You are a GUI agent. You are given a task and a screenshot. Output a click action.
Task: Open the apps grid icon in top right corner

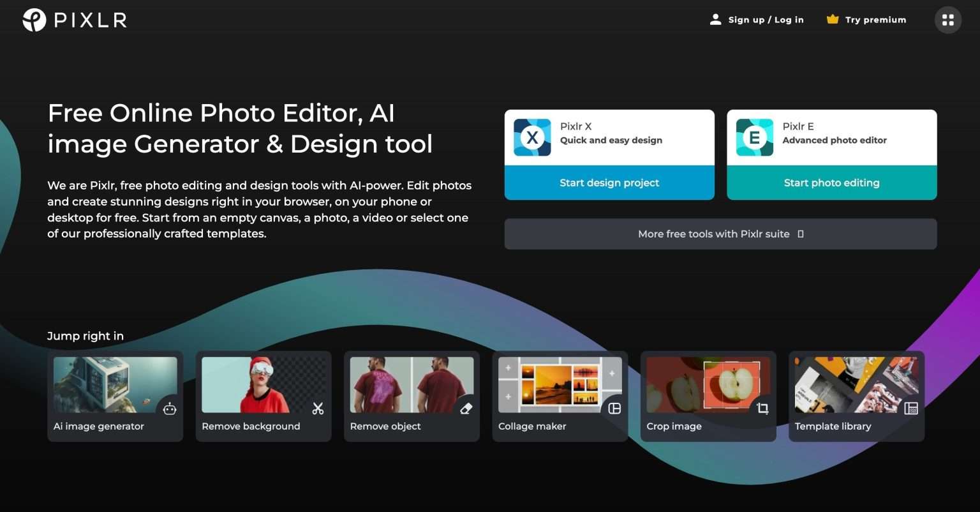point(948,20)
